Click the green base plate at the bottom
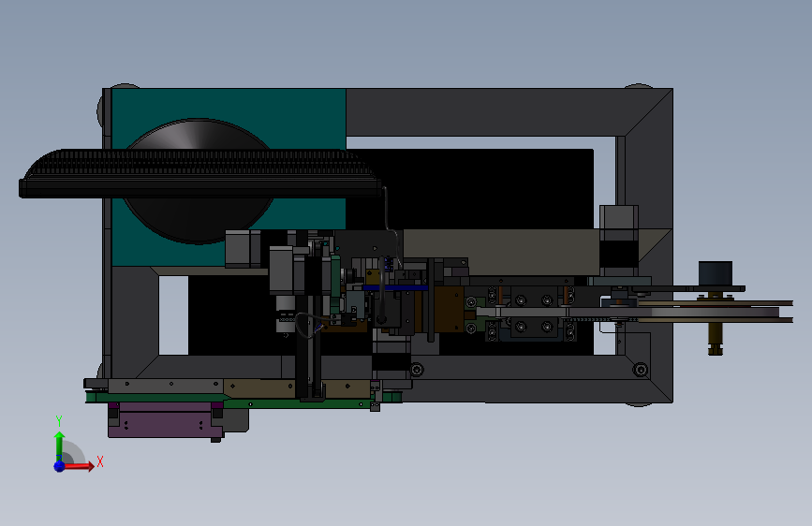 point(244,400)
